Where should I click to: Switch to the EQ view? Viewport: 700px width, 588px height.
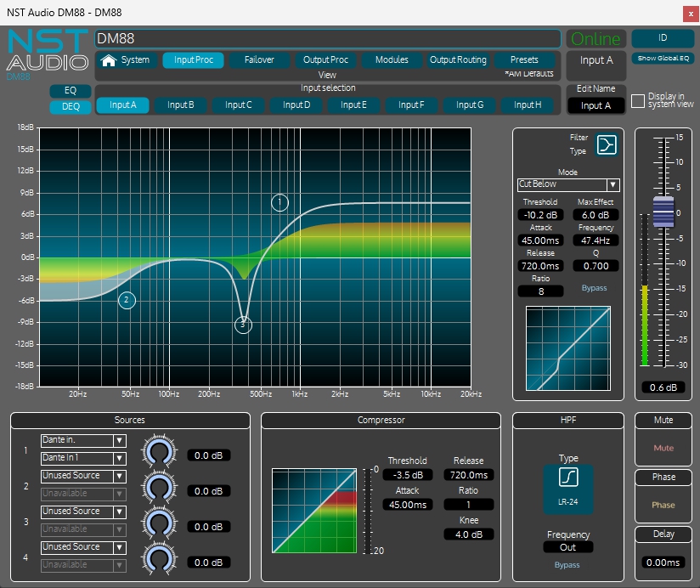[71, 91]
